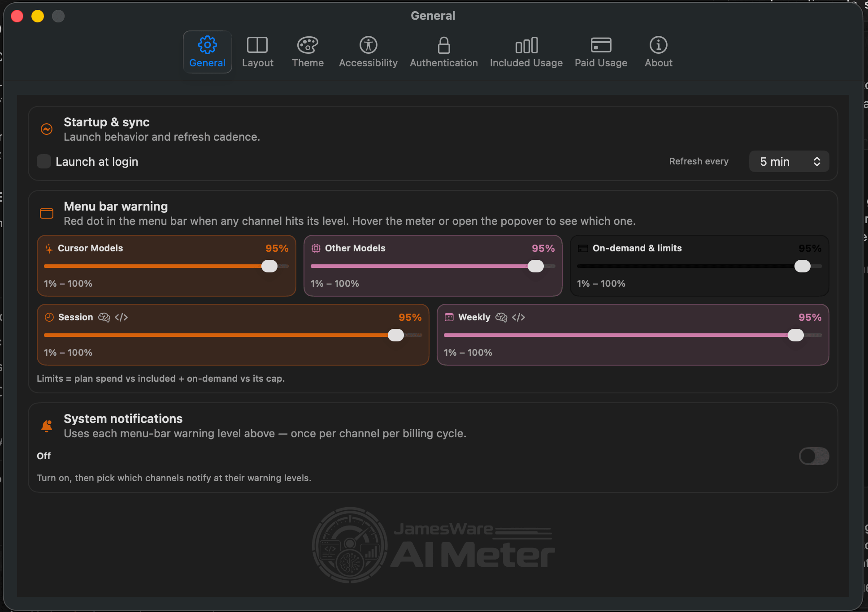
Task: Go to the Accessibility tab
Action: (368, 52)
